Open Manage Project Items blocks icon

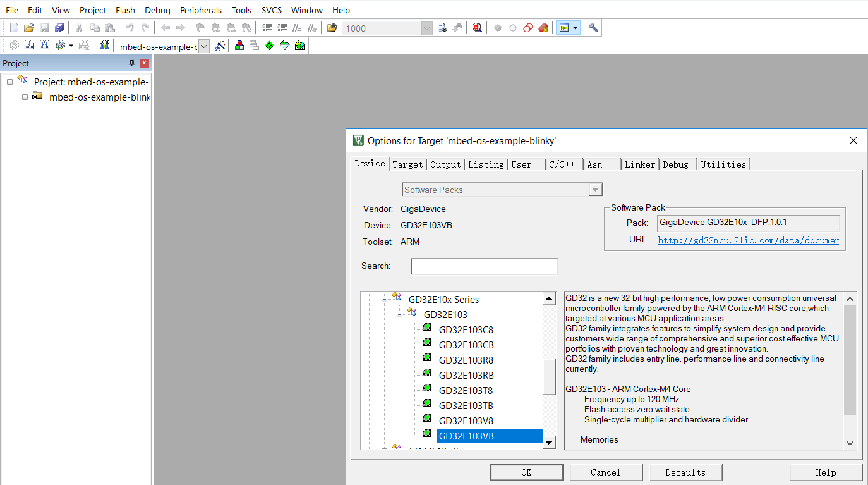coord(239,46)
